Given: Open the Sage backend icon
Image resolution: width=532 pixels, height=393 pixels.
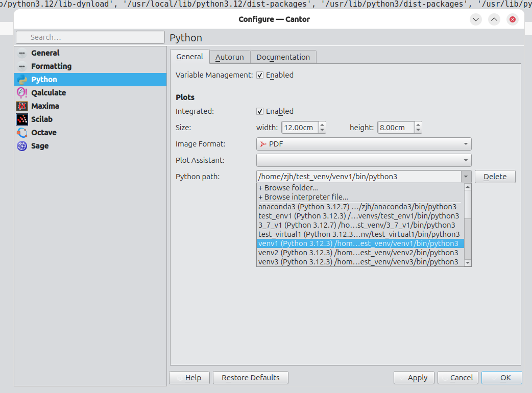Looking at the screenshot, I should coord(22,146).
